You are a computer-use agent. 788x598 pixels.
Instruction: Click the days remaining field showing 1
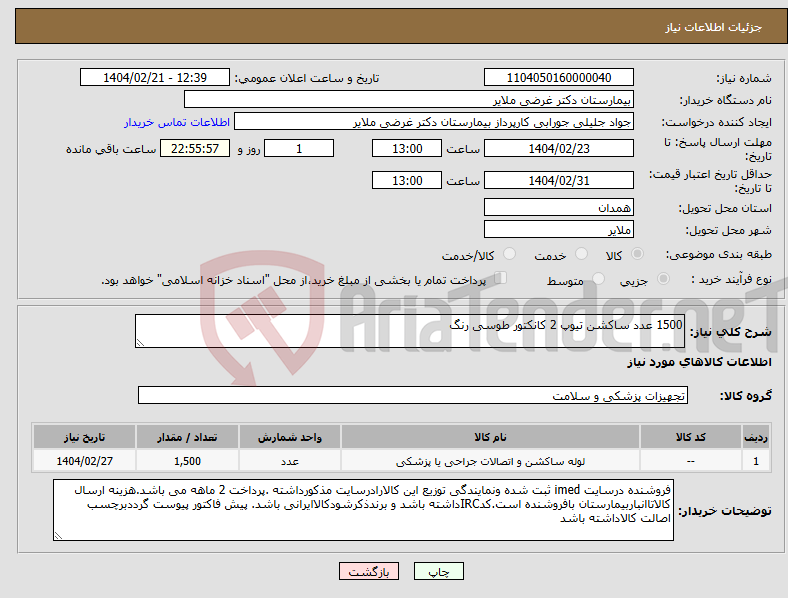[299, 148]
